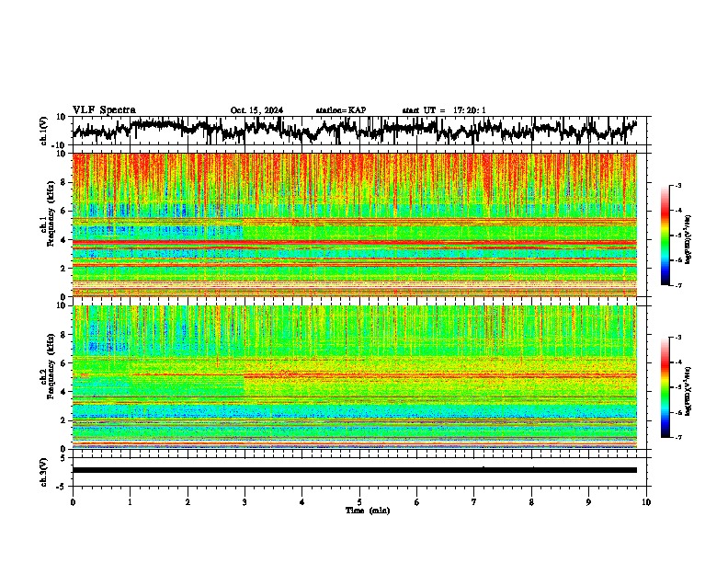Click the "VLF Spectra" title text
Screen dimensions: 728x563
point(104,110)
